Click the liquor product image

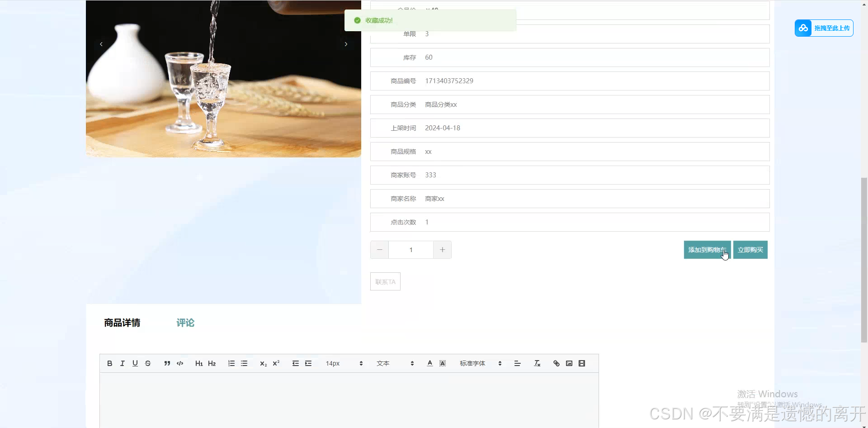pos(223,79)
